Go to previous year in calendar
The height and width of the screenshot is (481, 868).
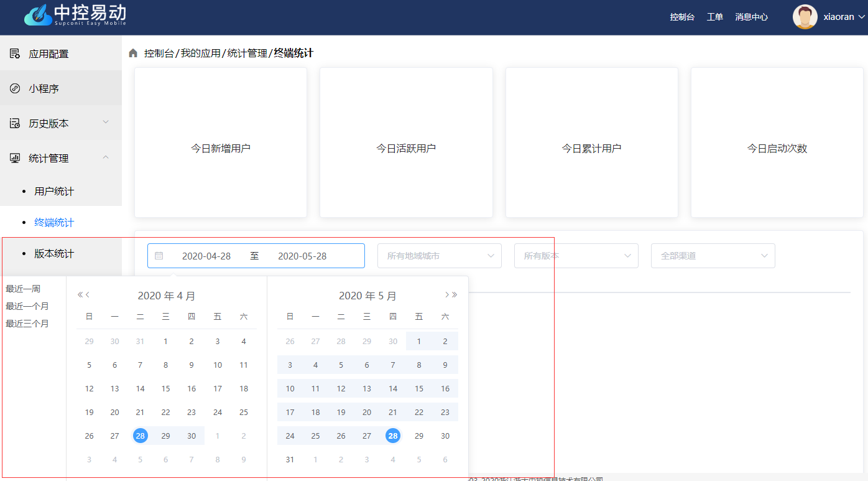click(x=80, y=295)
